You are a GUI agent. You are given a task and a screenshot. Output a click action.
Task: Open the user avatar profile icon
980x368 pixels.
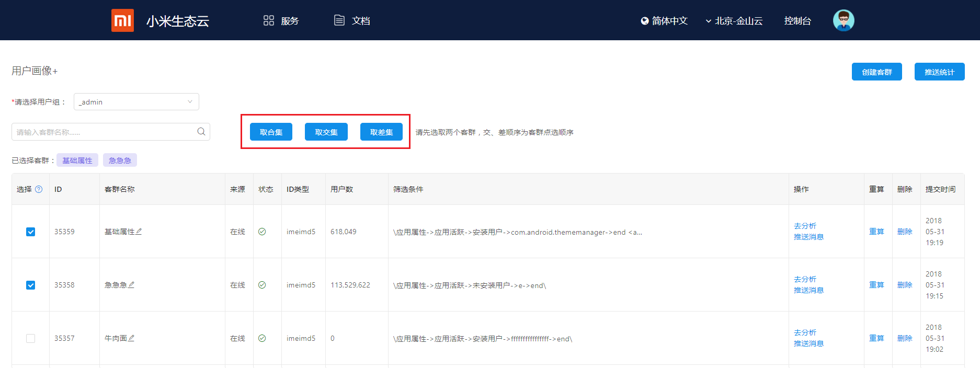843,20
